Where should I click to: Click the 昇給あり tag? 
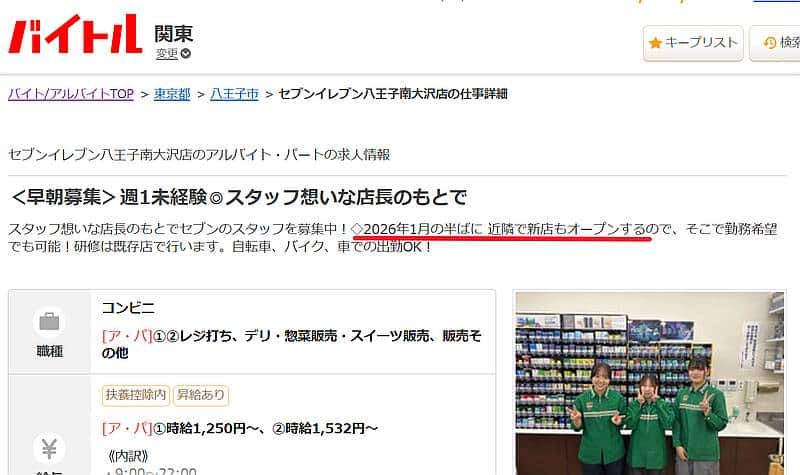[x=201, y=395]
